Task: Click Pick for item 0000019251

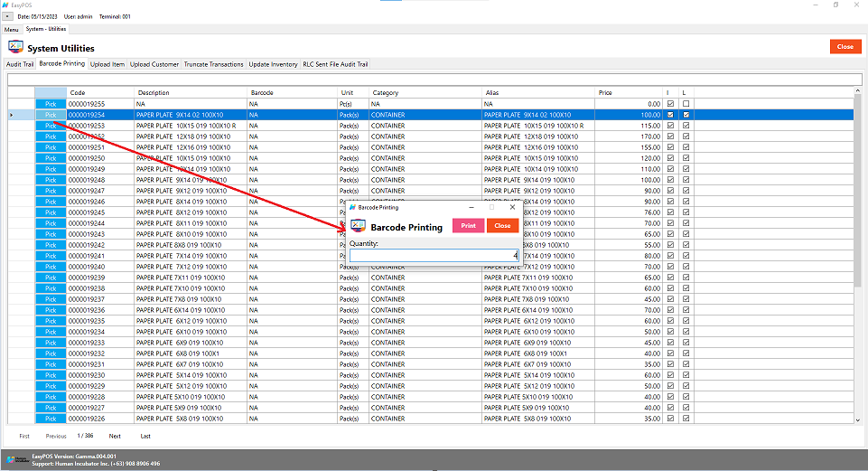Action: tap(51, 147)
